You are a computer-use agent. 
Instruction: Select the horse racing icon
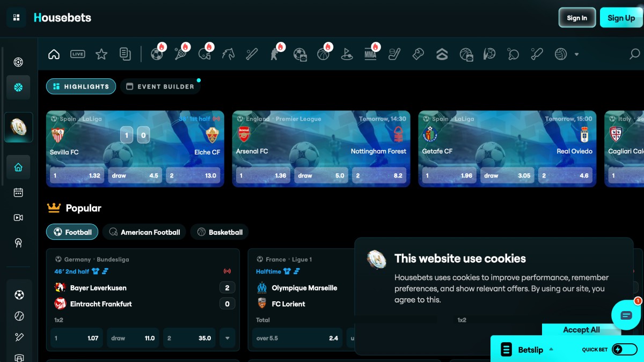click(x=228, y=54)
